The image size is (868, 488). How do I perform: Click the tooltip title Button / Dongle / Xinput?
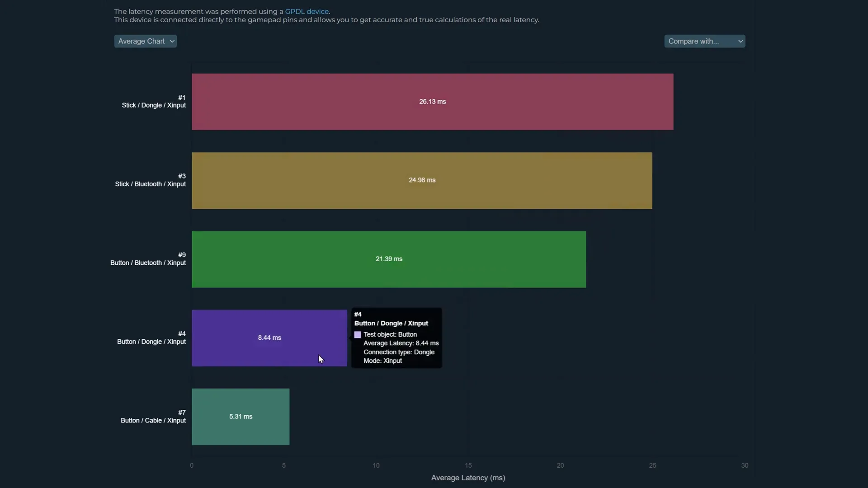(391, 323)
